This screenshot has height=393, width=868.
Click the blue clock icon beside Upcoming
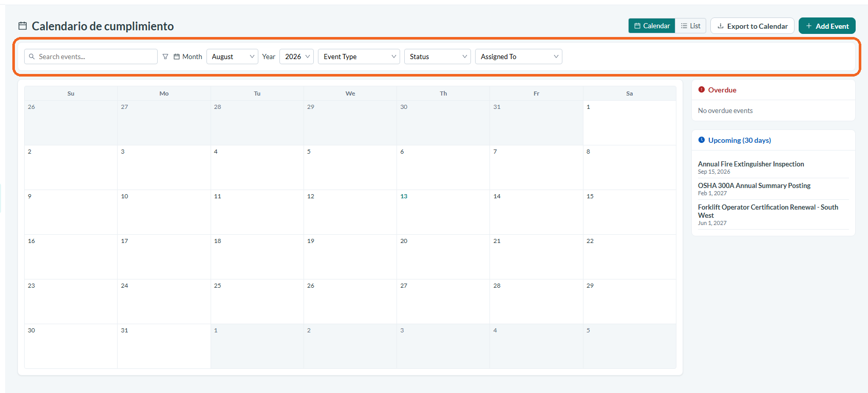pyautogui.click(x=702, y=140)
